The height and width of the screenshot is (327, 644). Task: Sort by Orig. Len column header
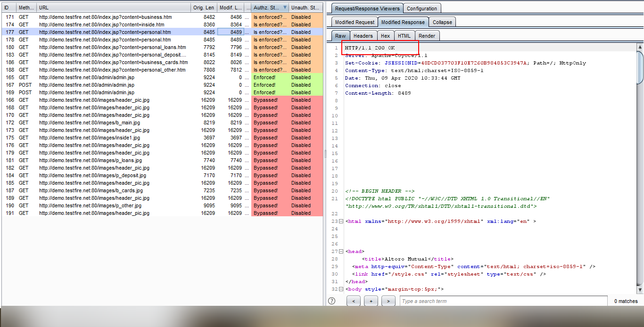click(x=204, y=8)
